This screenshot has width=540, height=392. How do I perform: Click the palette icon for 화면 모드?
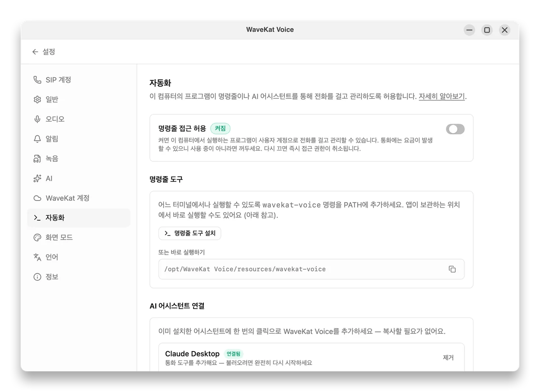pos(37,237)
